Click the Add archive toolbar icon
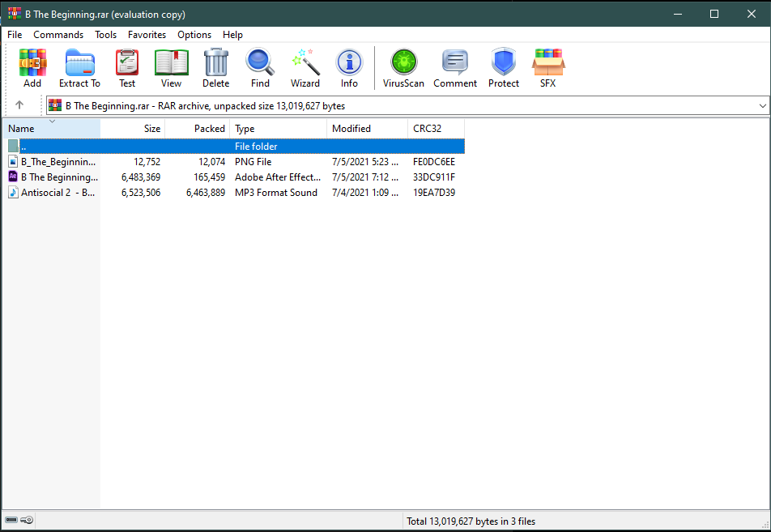Viewport: 771px width, 532px height. click(32, 68)
